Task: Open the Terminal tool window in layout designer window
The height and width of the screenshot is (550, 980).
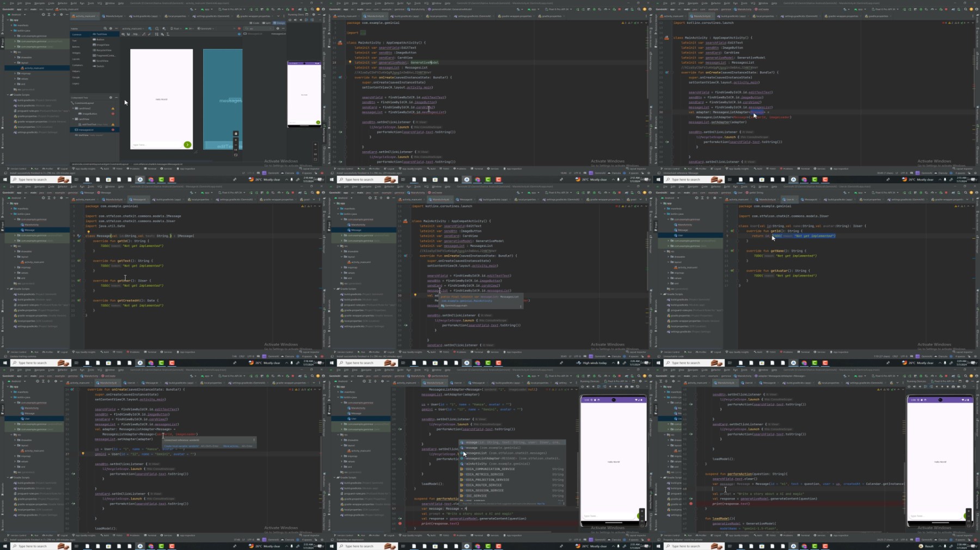Action: (x=150, y=169)
